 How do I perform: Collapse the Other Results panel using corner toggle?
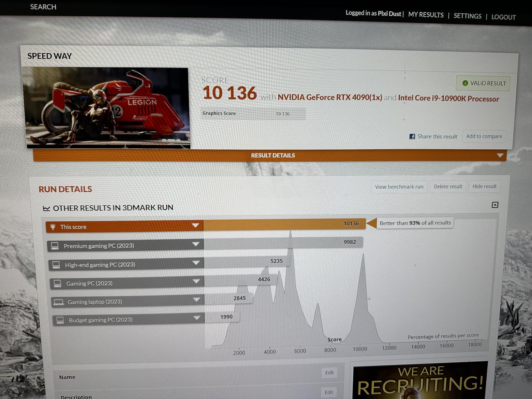coord(495,205)
